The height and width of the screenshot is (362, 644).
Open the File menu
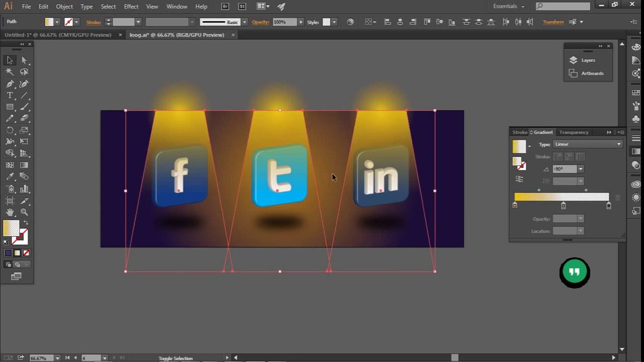point(26,7)
